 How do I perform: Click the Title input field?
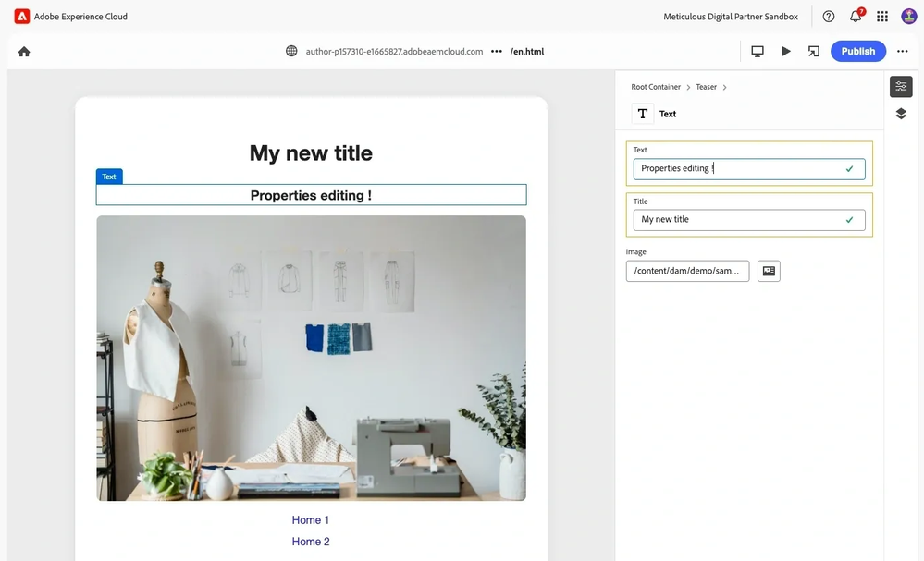click(740, 220)
